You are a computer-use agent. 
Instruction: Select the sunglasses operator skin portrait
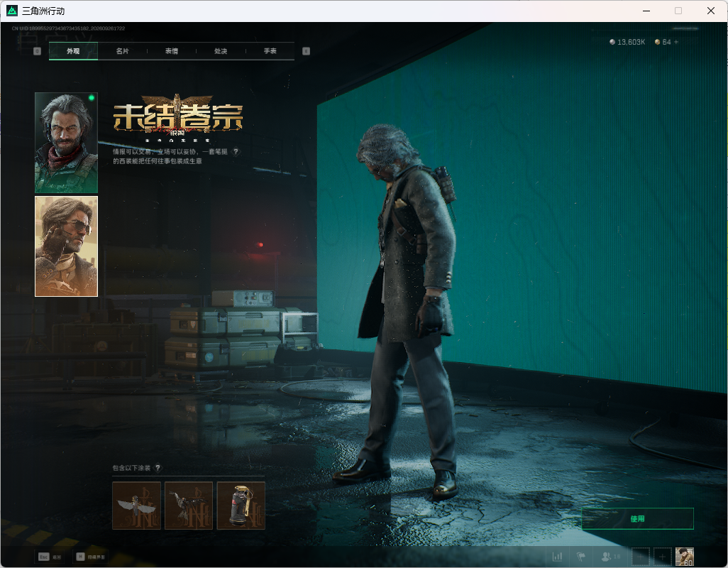(67, 246)
